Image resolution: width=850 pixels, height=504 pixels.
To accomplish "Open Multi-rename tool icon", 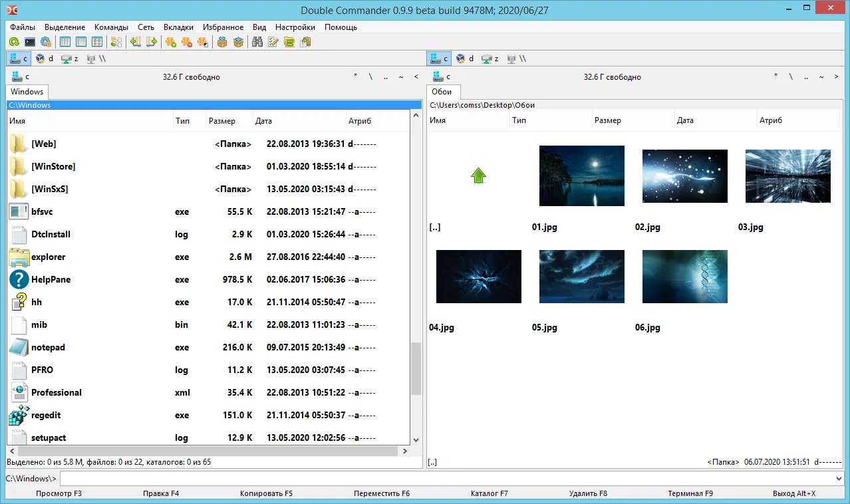I will coord(273,42).
